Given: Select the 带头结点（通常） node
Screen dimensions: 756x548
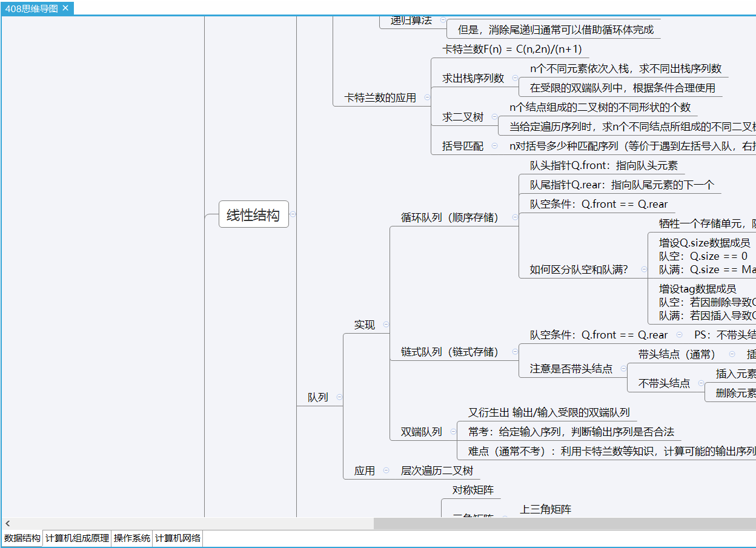Looking at the screenshot, I should coord(677,354).
